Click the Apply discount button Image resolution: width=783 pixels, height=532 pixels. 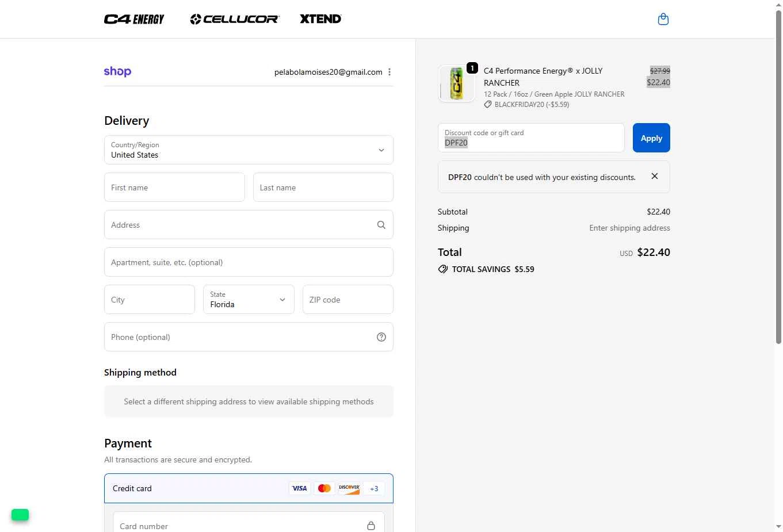651,138
